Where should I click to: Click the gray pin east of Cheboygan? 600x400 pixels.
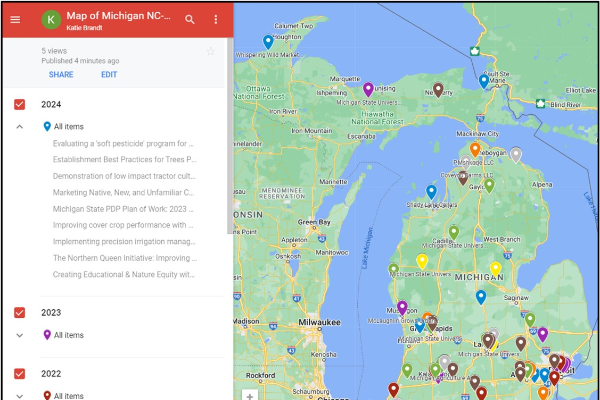point(516,155)
